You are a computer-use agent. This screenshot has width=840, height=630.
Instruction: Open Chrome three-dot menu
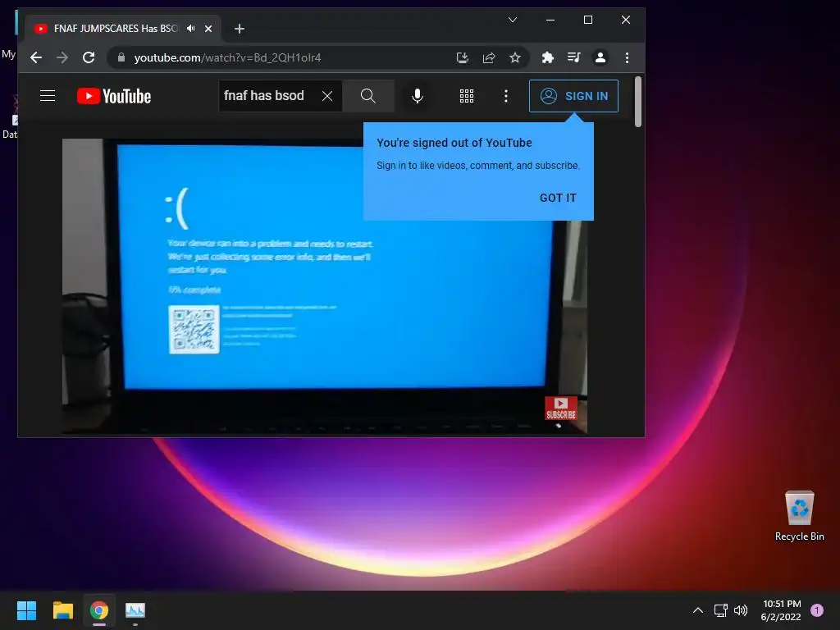pos(627,58)
